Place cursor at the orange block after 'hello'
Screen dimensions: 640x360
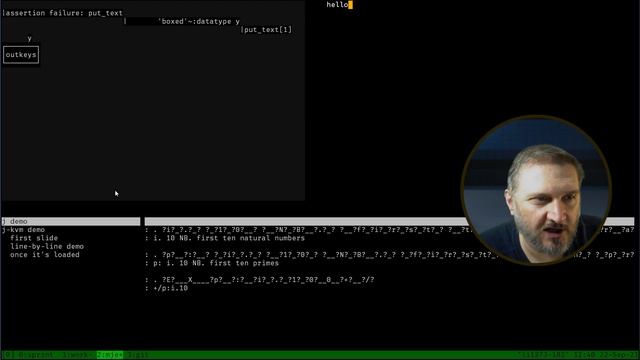point(351,5)
